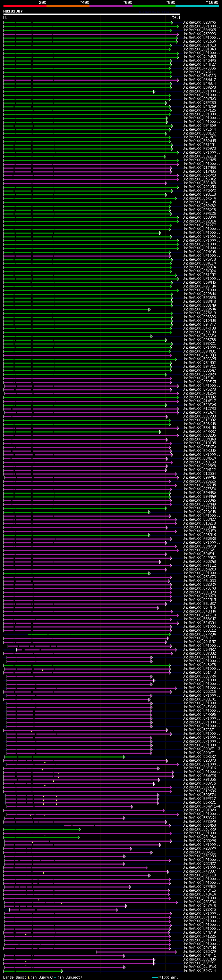Click the arrowhead ending the UniRef100_Q2QYU8 bar
Viewport: 222px width, 980px height.
coord(150,512)
